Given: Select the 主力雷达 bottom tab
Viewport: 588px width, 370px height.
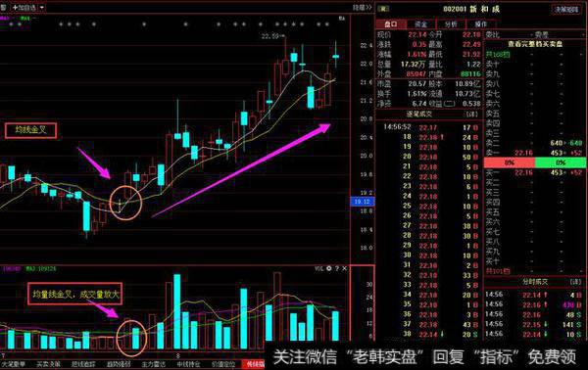Looking at the screenshot, I should click(x=154, y=364).
